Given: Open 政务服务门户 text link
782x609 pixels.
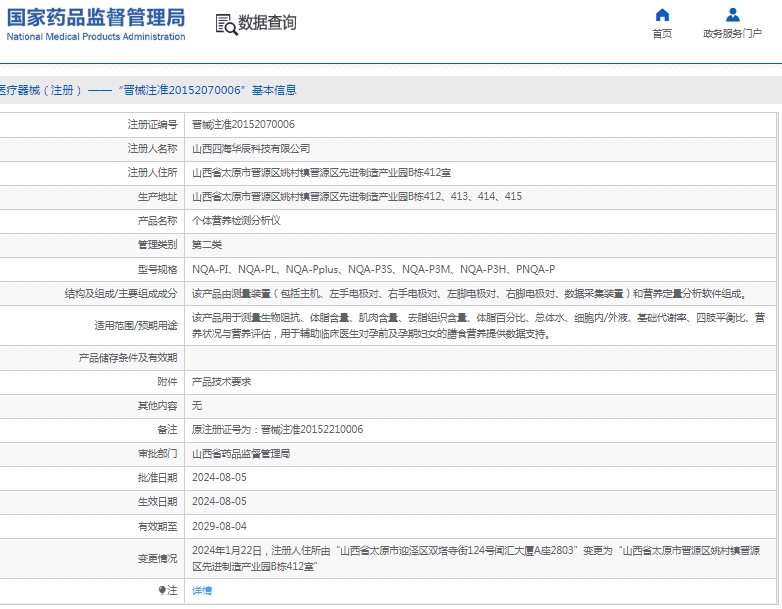Looking at the screenshot, I should tap(733, 33).
